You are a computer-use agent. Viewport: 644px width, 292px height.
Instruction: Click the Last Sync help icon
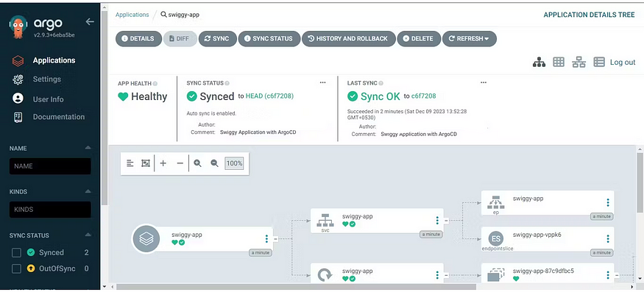[381, 83]
